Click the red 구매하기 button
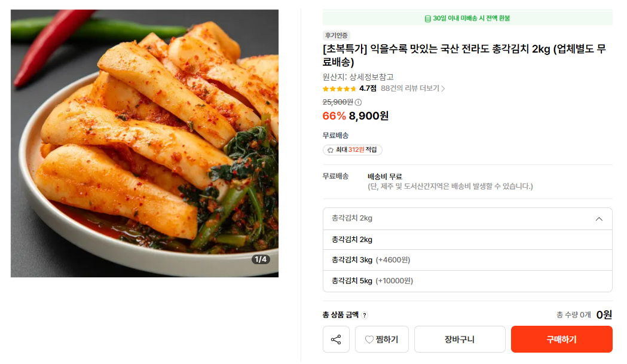Image resolution: width=627 pixels, height=364 pixels. tap(561, 339)
